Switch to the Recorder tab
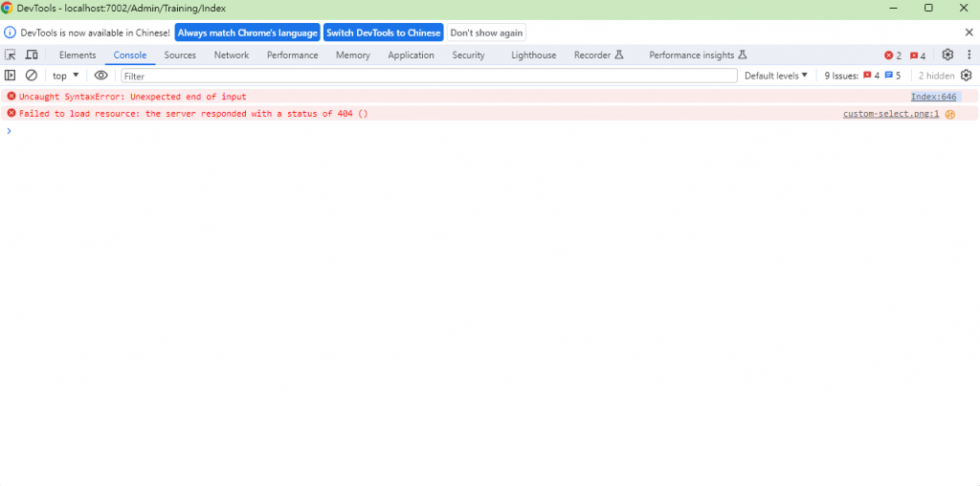 (599, 55)
